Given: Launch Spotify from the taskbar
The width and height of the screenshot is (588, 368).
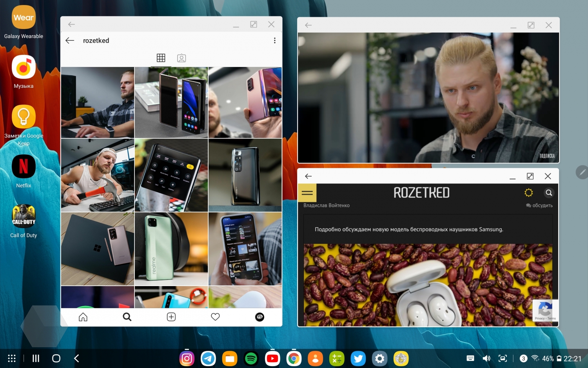Looking at the screenshot, I should point(251,359).
